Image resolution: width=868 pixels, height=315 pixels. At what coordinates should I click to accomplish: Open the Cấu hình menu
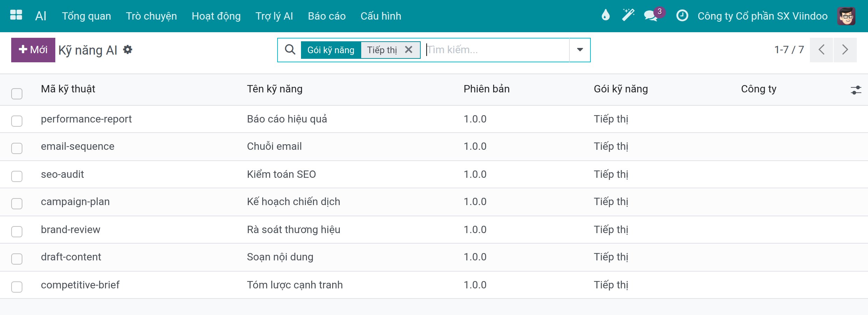tap(381, 16)
